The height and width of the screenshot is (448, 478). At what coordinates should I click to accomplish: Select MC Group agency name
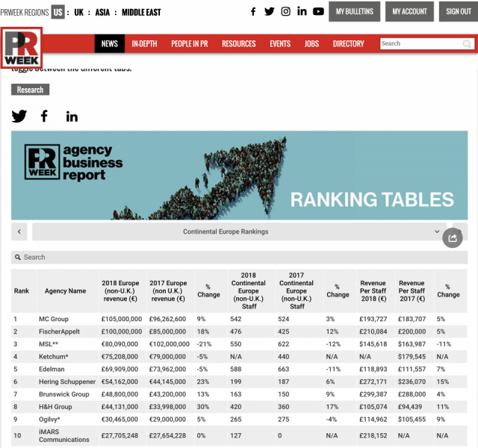point(54,319)
